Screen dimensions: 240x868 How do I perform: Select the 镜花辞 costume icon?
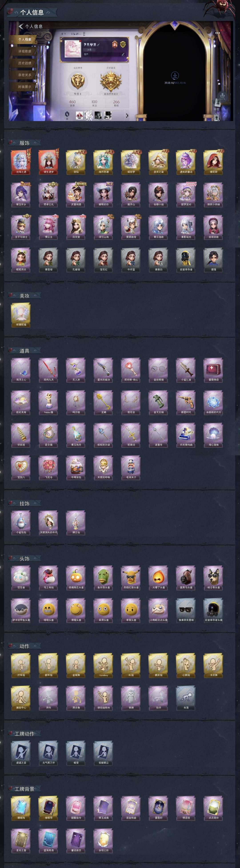213,162
